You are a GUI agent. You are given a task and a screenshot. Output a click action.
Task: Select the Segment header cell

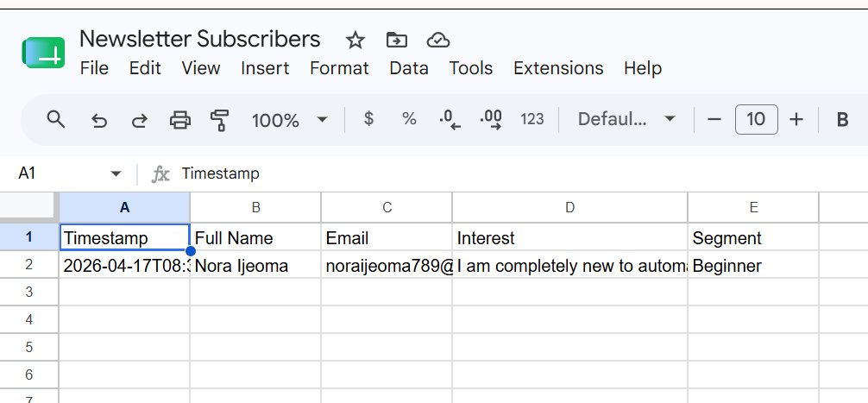753,237
